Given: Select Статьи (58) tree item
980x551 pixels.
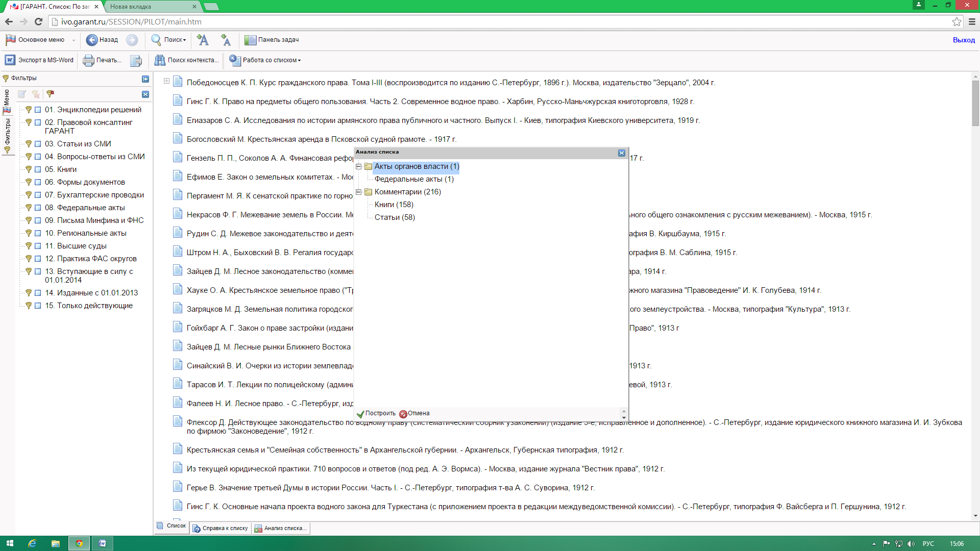Looking at the screenshot, I should (x=395, y=217).
